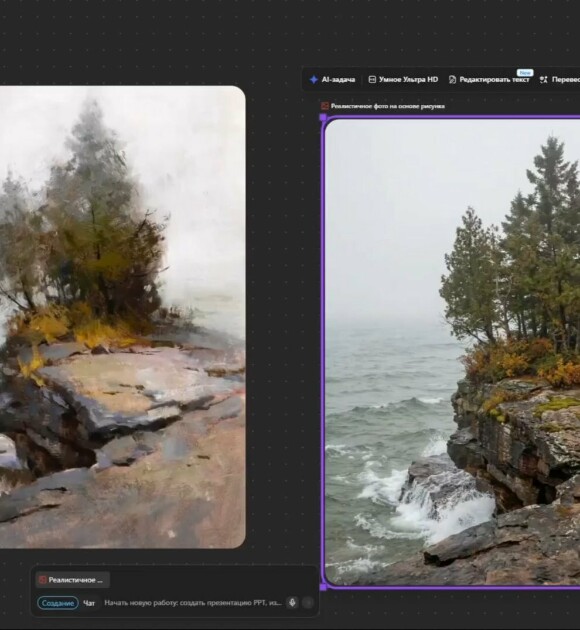Viewport: 580px width, 630px height.
Task: Click the translate icon beside Перевести
Action: point(543,80)
